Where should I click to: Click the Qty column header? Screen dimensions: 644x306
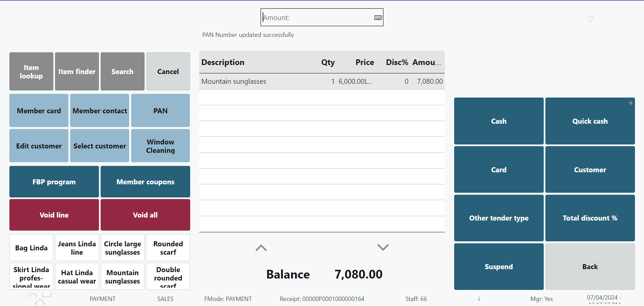(328, 62)
